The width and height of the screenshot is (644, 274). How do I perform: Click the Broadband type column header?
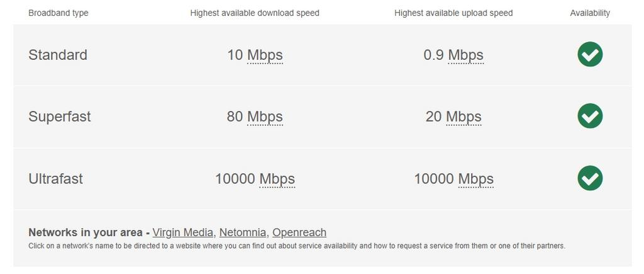coord(58,13)
